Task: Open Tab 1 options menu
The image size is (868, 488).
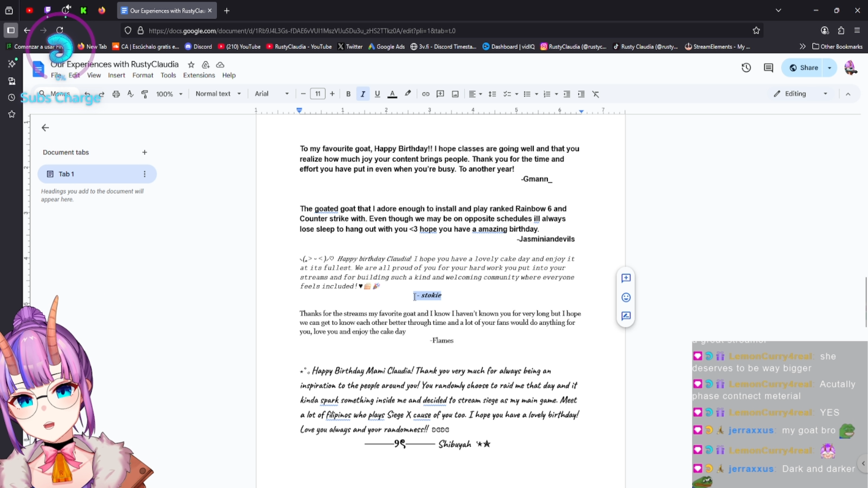Action: pyautogui.click(x=145, y=174)
